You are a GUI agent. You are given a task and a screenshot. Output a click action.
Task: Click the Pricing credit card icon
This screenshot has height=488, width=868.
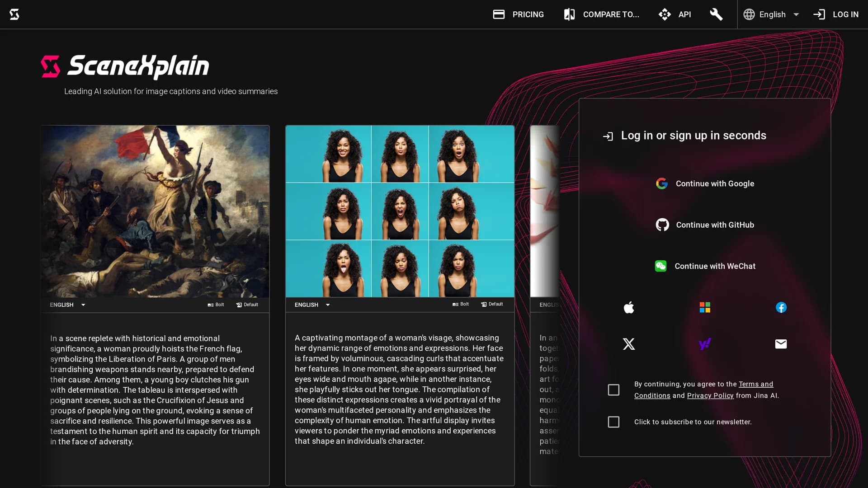499,14
